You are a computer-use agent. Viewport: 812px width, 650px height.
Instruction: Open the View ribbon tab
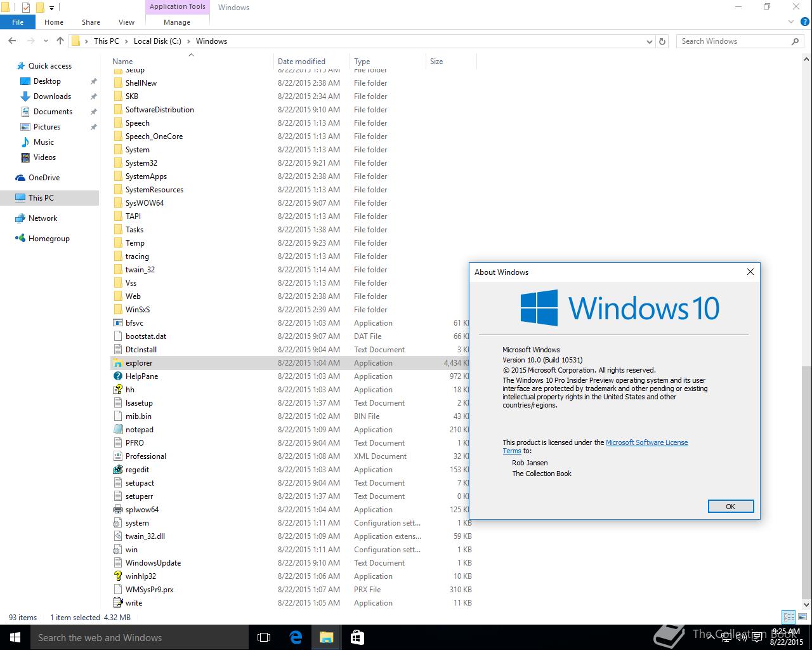coord(126,22)
